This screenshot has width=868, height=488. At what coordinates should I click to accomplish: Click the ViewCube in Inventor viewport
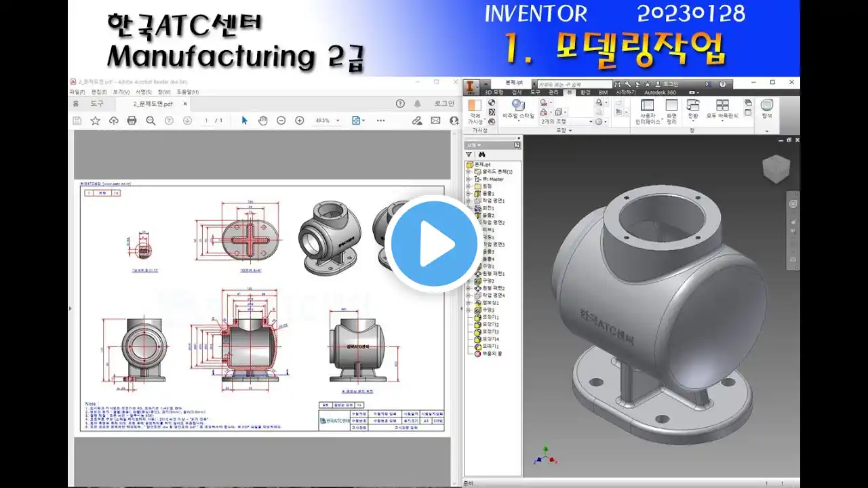coord(776,169)
